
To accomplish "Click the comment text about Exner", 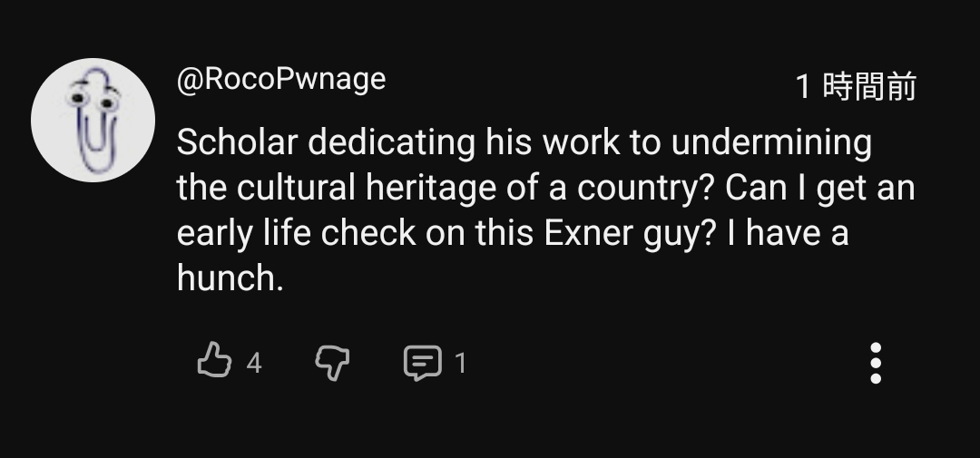I will click(x=544, y=210).
